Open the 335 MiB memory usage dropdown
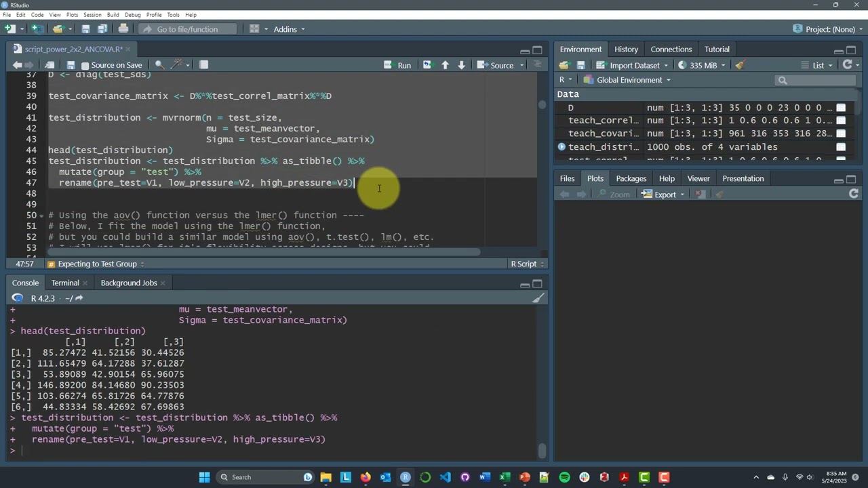Screen dimensions: 868x488 703,65
